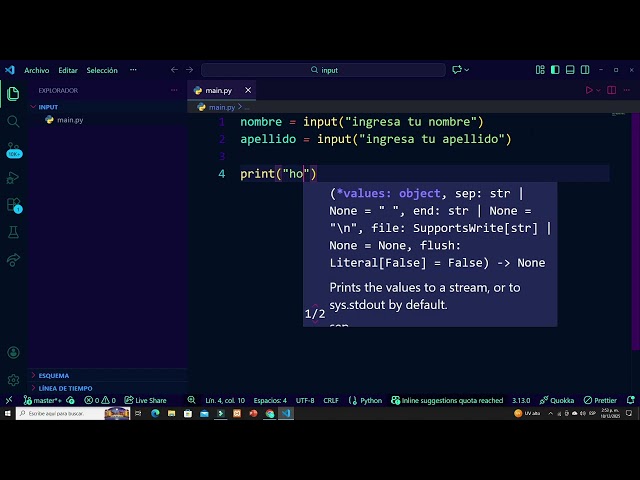Open notifications bell in status bar

pyautogui.click(x=631, y=400)
